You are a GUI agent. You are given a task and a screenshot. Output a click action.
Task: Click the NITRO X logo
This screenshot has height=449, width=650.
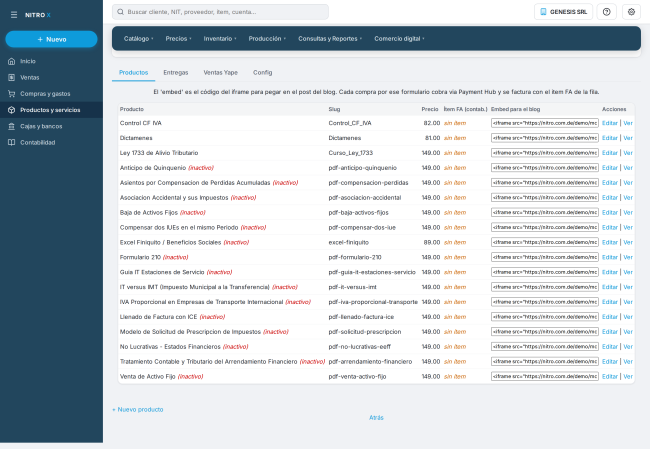38,15
